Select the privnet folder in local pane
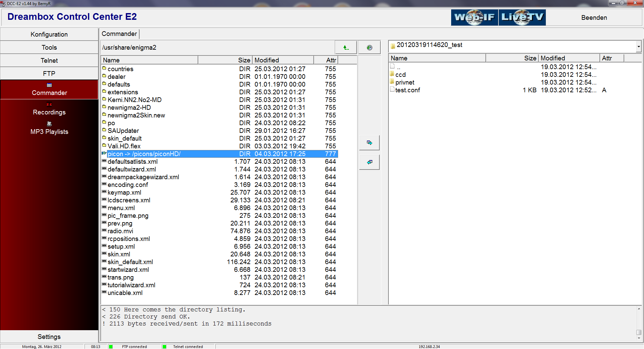Image resolution: width=644 pixels, height=349 pixels. click(x=405, y=83)
